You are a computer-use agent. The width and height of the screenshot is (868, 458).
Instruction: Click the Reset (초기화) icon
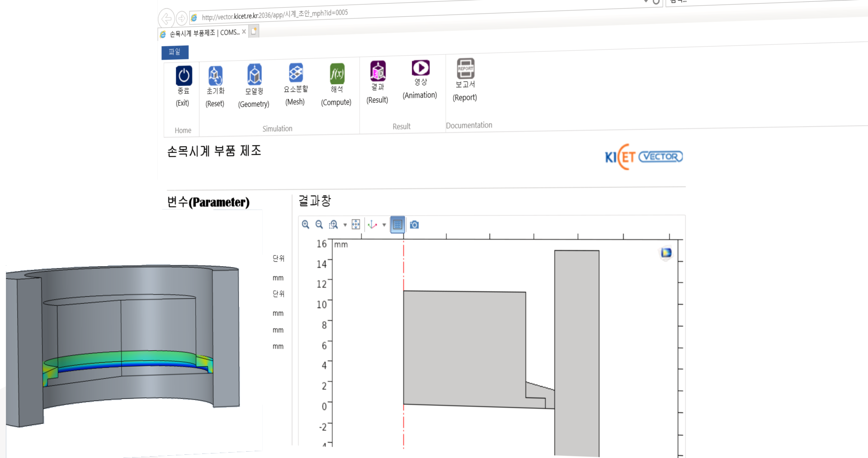point(215,76)
